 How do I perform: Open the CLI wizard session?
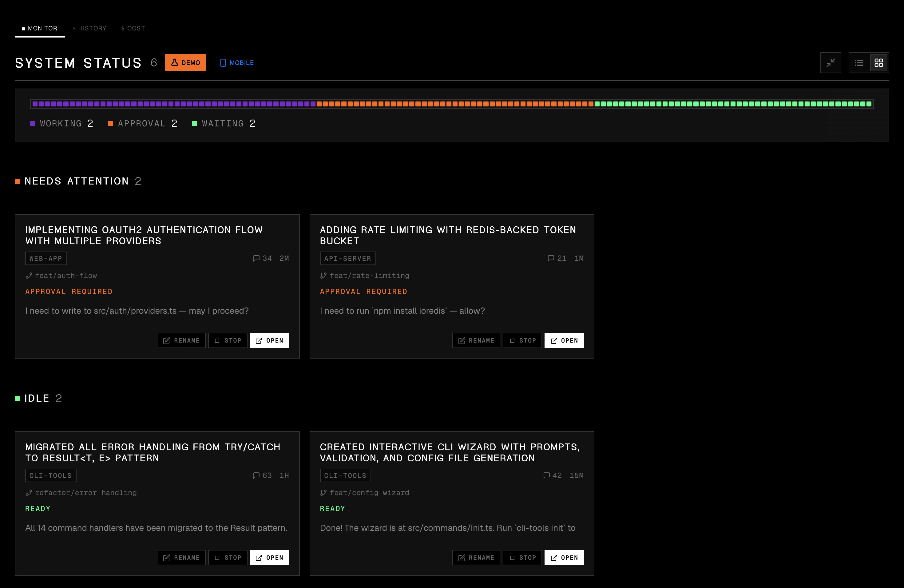point(564,558)
